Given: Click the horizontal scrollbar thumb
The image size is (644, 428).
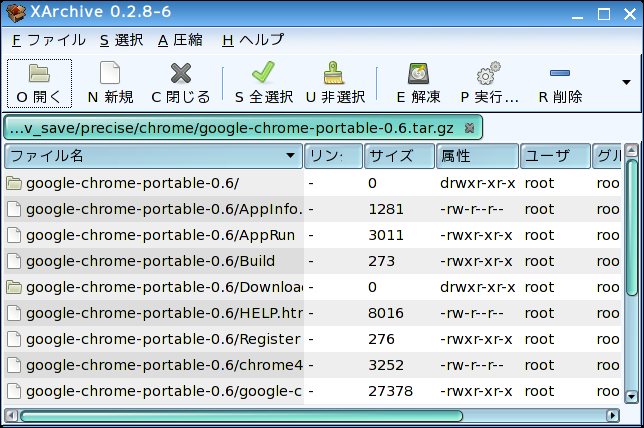Looking at the screenshot, I should pyautogui.click(x=242, y=416).
